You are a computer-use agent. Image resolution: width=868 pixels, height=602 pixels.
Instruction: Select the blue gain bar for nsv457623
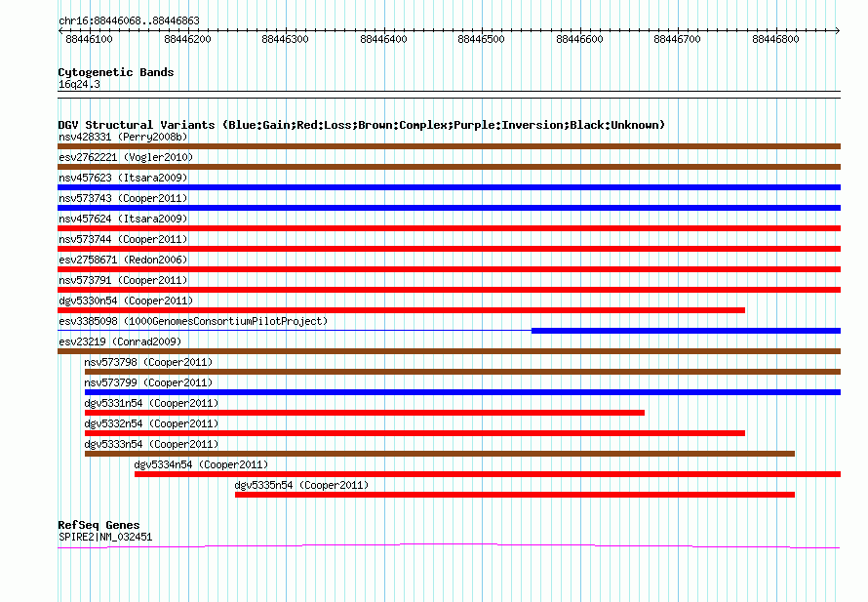pyautogui.click(x=449, y=187)
